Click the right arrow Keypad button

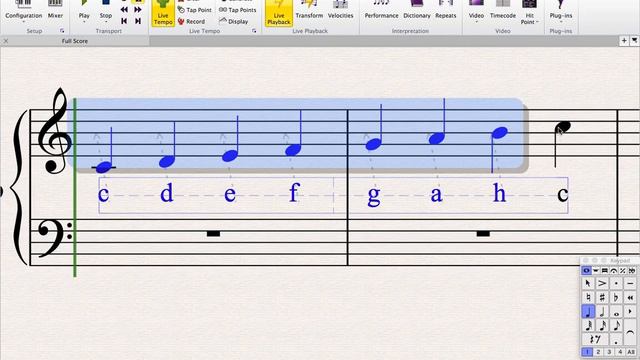[630, 311]
